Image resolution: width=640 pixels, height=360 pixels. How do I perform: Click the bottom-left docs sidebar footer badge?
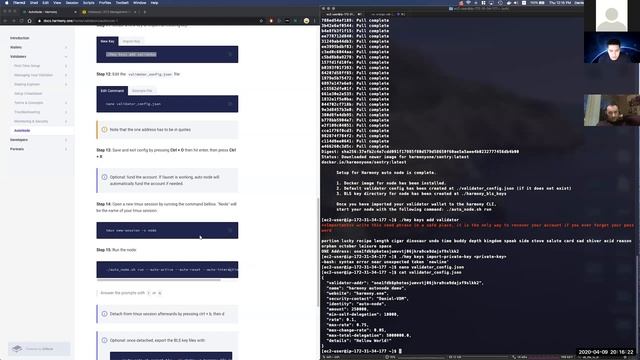pos(39,349)
